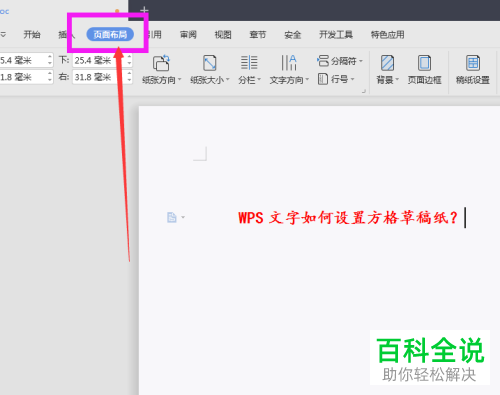This screenshot has width=500, height=395.
Task: Open page setup dialog launcher
Action: point(364,91)
